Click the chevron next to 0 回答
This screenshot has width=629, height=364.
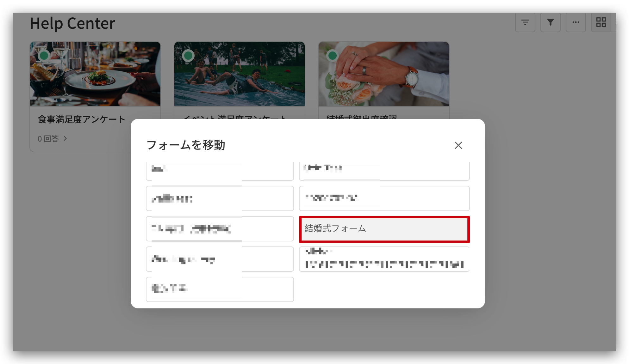tap(65, 138)
